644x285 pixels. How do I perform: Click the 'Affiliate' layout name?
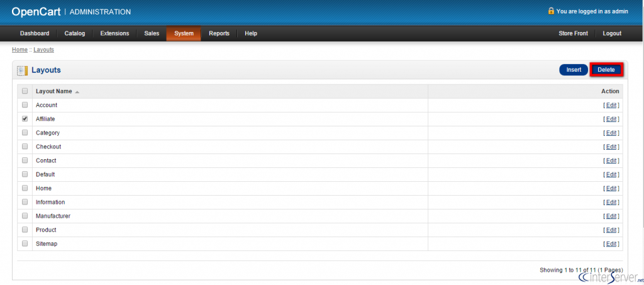pyautogui.click(x=45, y=119)
